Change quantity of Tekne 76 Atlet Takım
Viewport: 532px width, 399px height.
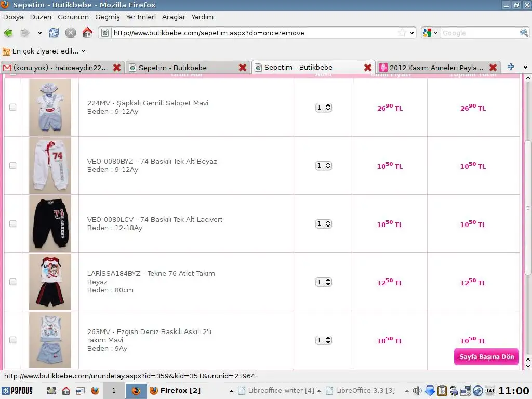point(323,282)
